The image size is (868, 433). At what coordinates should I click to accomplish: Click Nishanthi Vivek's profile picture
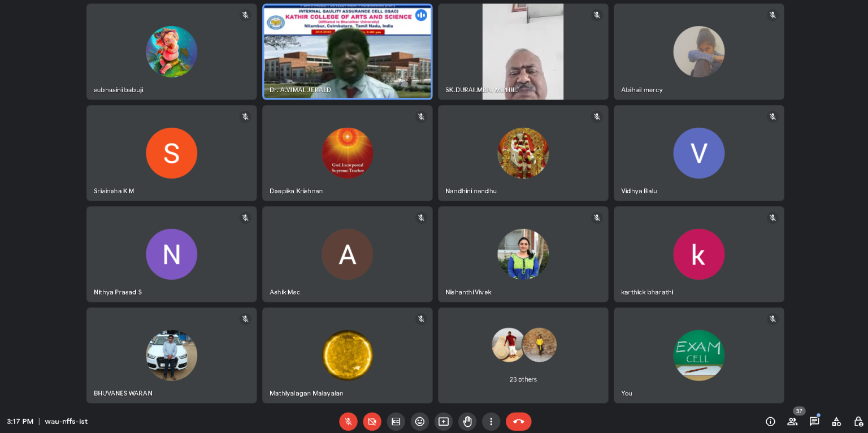(x=523, y=254)
